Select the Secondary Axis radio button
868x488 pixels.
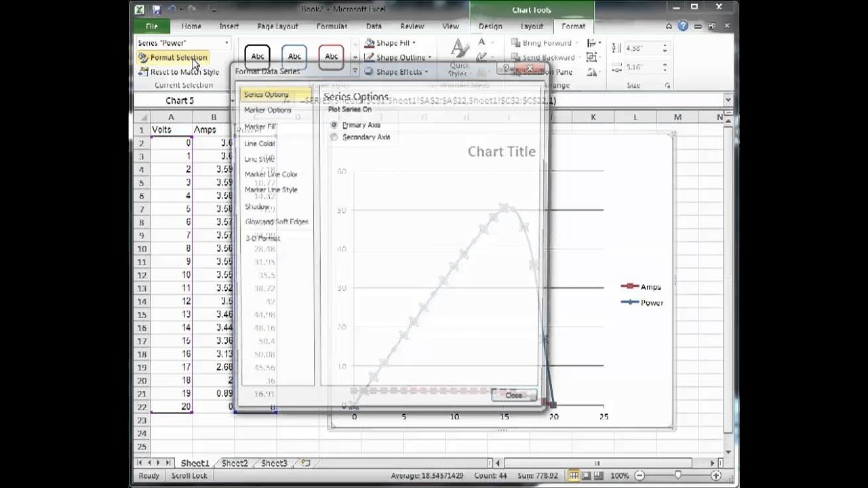334,138
